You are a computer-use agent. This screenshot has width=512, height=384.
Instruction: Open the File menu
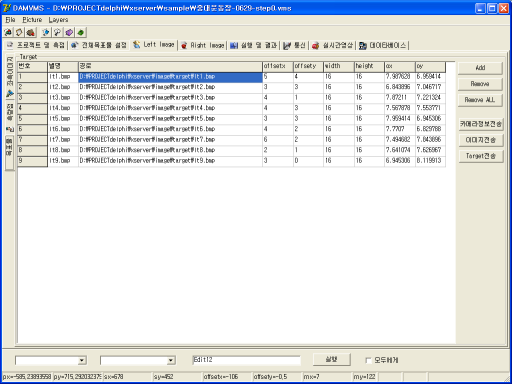pos(10,20)
